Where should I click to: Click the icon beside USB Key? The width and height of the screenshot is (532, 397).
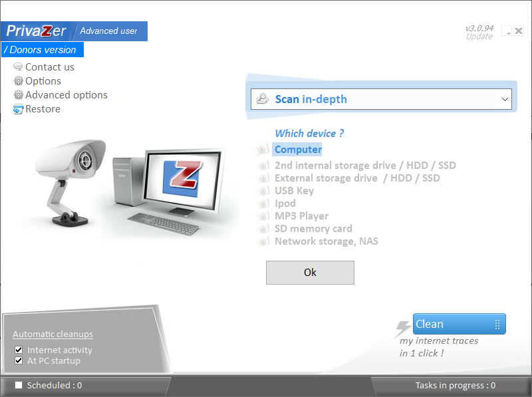click(263, 191)
